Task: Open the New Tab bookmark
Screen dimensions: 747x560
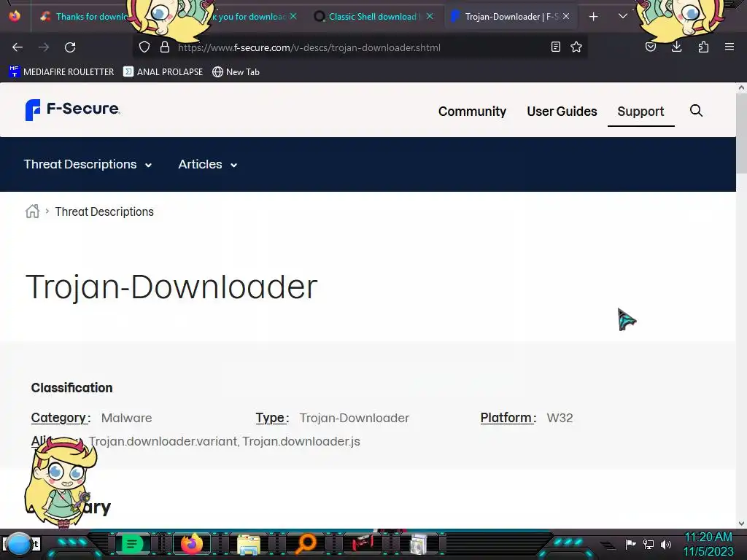Action: [236, 72]
